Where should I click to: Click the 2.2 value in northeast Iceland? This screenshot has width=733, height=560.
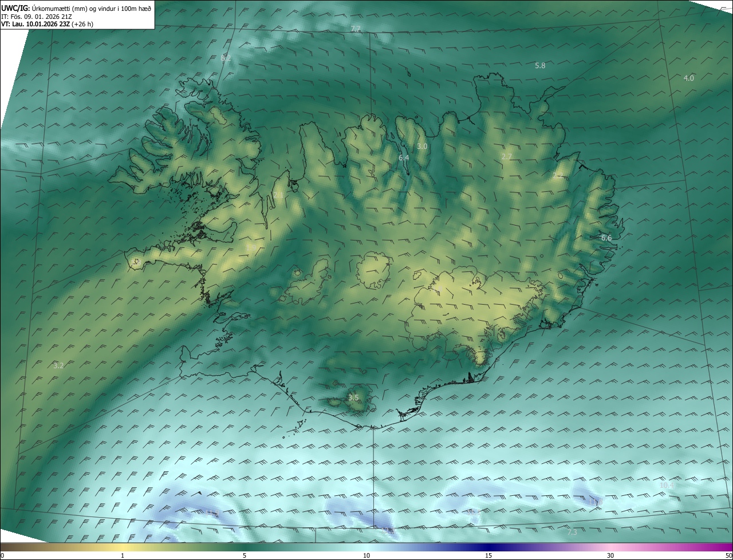click(557, 176)
